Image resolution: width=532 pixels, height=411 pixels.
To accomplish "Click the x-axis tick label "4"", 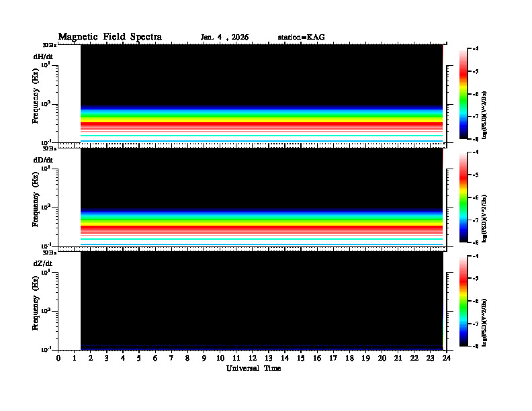I will [x=123, y=358].
